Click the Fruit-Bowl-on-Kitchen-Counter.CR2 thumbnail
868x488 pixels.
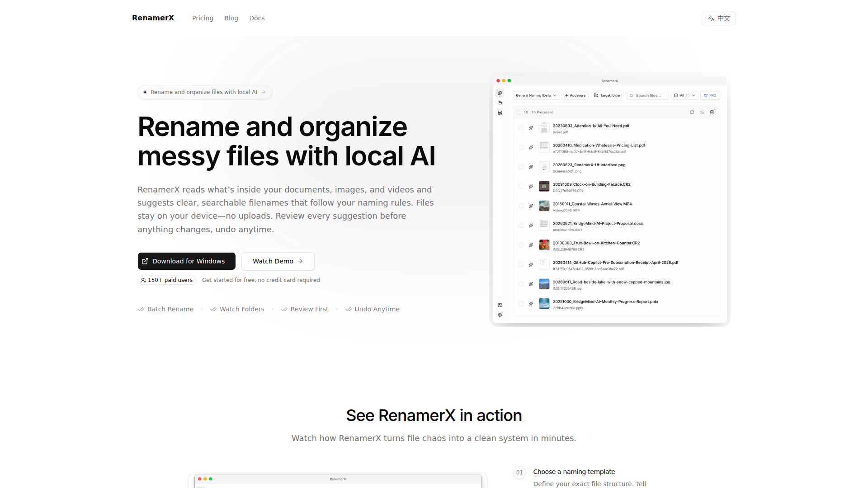point(544,245)
